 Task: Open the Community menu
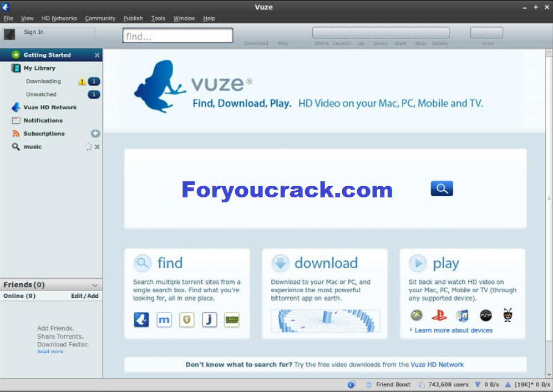pyautogui.click(x=100, y=18)
